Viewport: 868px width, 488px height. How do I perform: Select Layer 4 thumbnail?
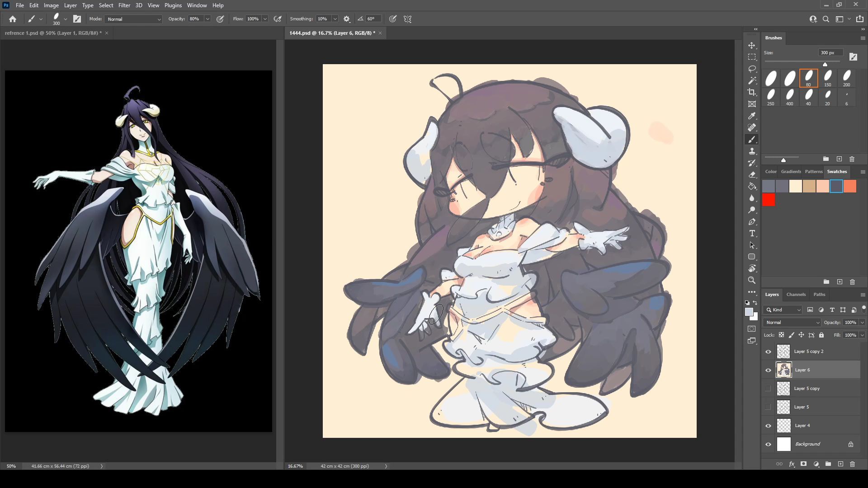[x=783, y=426]
